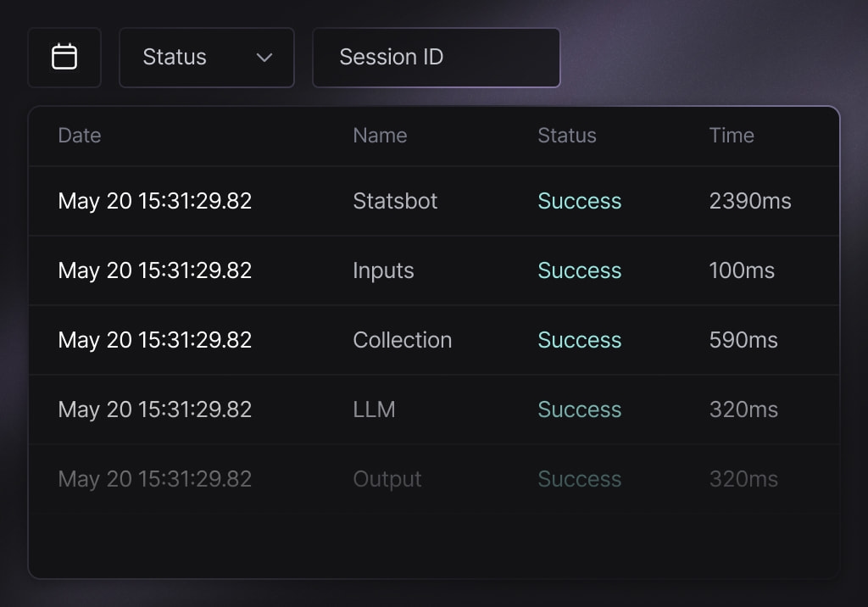
Task: Select the Statsbot log row
Action: [x=434, y=201]
